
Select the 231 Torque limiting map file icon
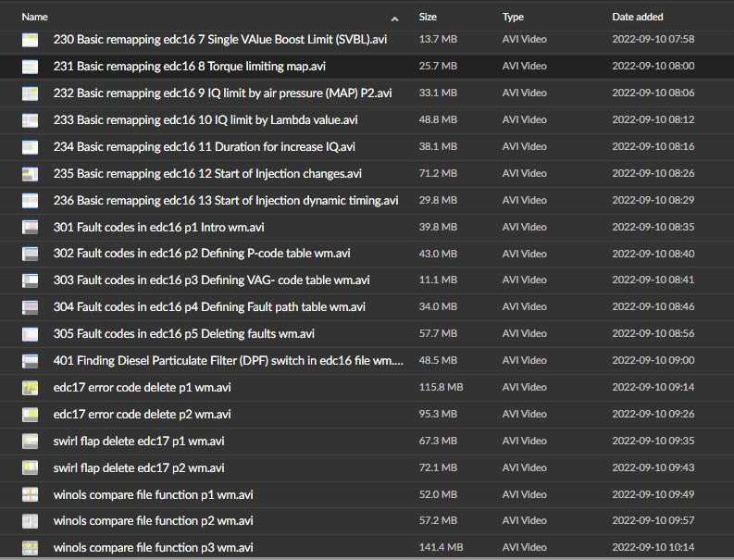point(31,67)
